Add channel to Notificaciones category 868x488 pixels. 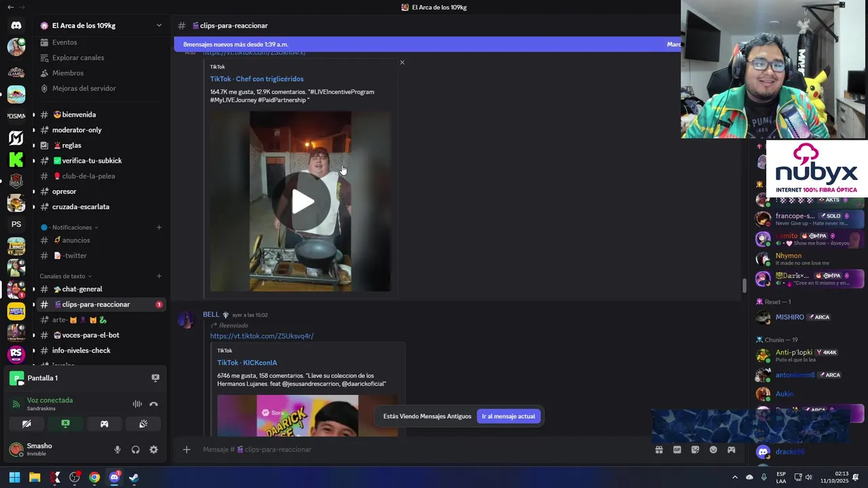[x=159, y=228]
